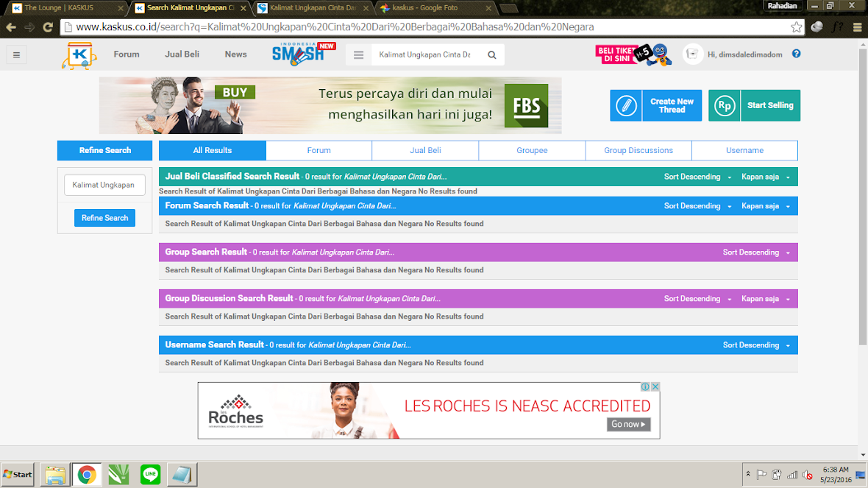Click the Start Selling button
Viewport: 868px width, 488px height.
[754, 105]
